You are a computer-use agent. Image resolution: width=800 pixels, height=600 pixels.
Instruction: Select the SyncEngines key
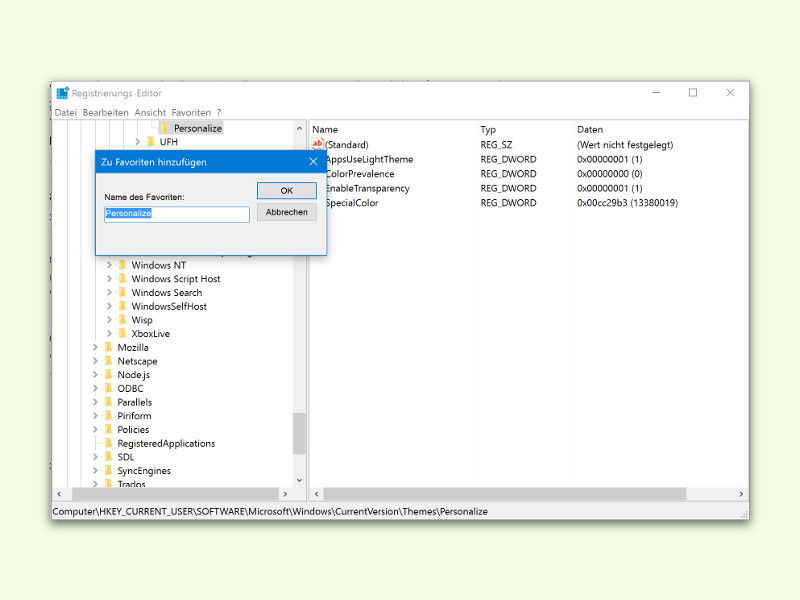pos(144,470)
